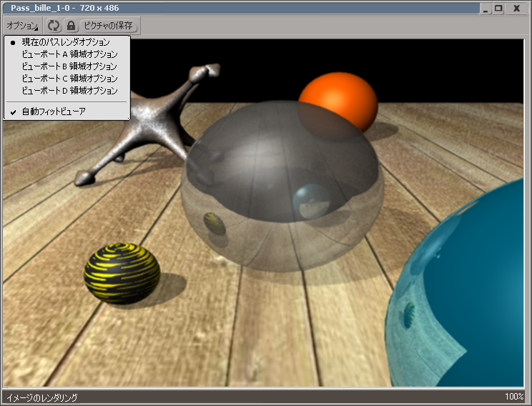Close the Pass_bille render window
532x406 pixels.
[516, 9]
